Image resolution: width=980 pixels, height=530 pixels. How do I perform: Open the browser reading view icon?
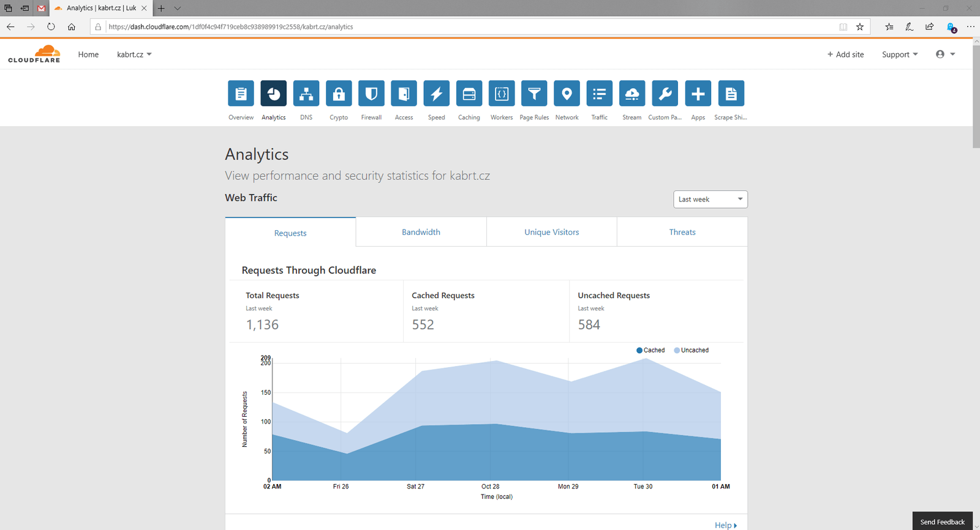coord(843,27)
